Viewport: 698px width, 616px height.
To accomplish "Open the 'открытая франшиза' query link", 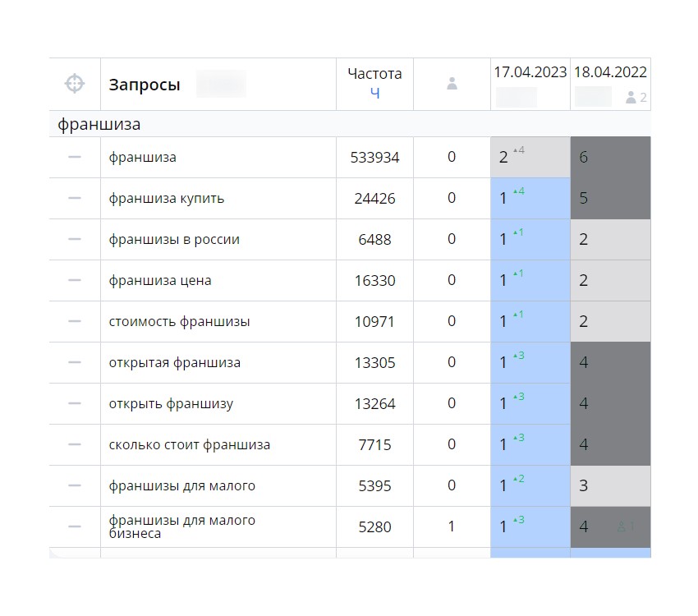I will pos(175,362).
